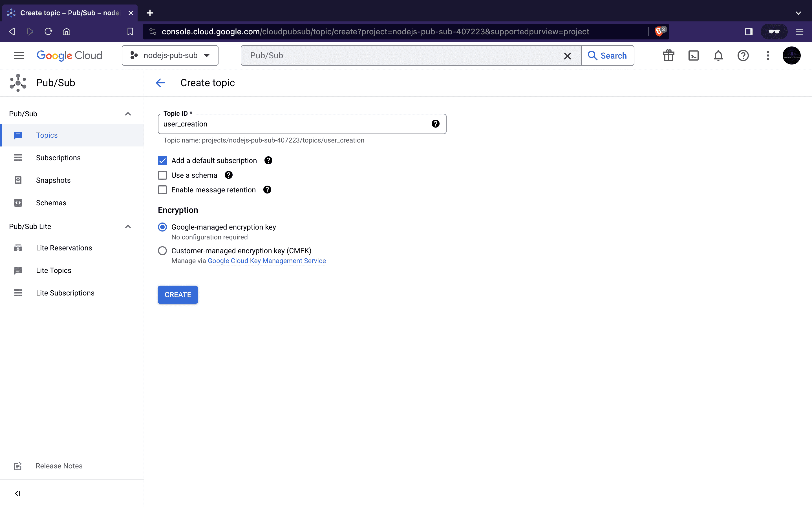The height and width of the screenshot is (507, 812).
Task: Click the Release Notes menu item
Action: coord(59,466)
